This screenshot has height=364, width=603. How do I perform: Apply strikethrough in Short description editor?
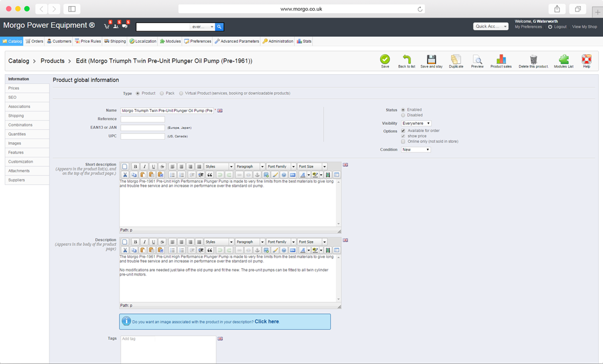(162, 166)
